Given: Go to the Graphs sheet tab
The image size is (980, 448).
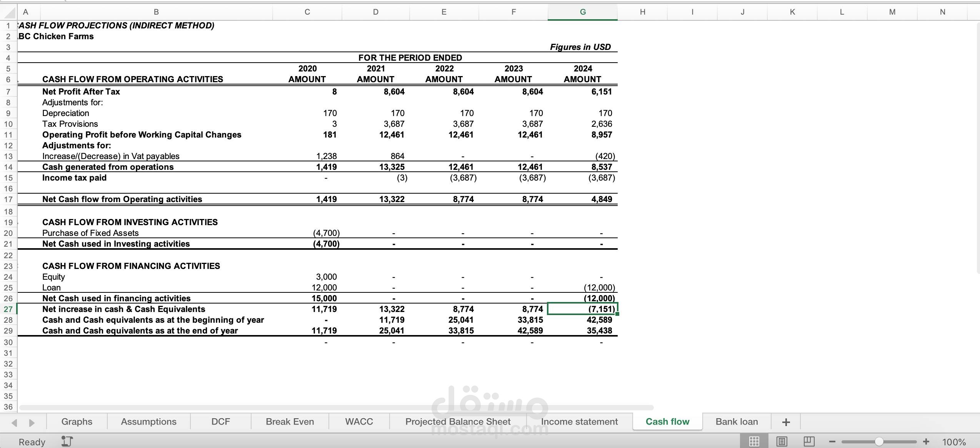Looking at the screenshot, I should (77, 421).
